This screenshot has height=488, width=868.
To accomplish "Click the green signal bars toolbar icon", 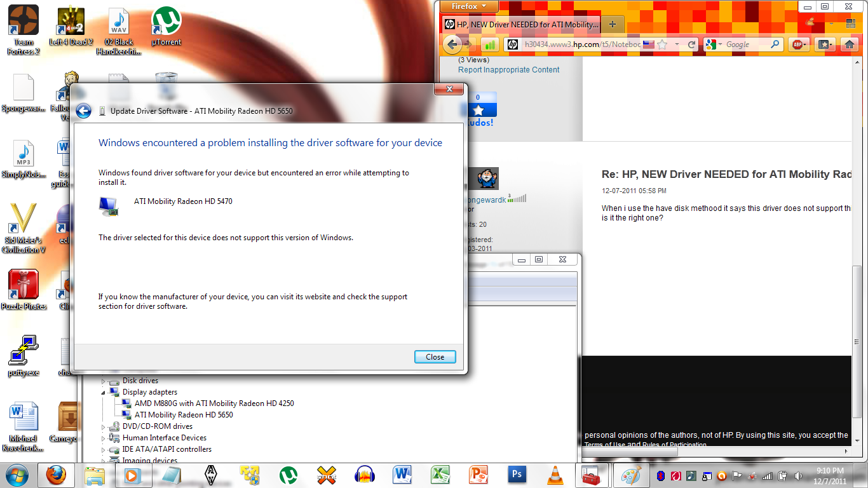I will 489,44.
